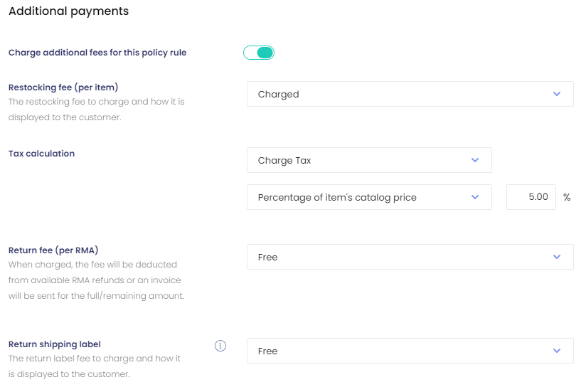Click the info icon beside Return shipping label
The height and width of the screenshot is (392, 586).
220,346
